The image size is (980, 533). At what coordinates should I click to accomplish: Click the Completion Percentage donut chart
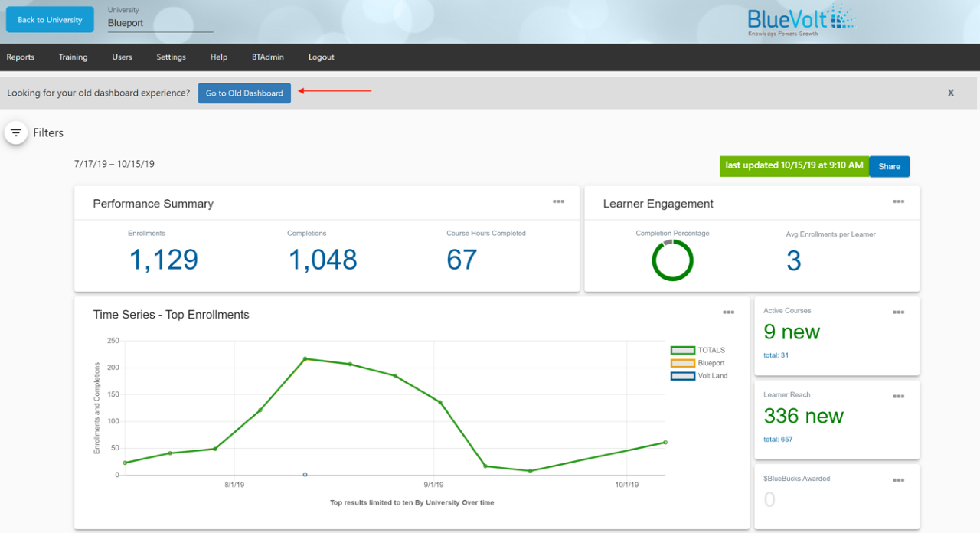point(672,260)
